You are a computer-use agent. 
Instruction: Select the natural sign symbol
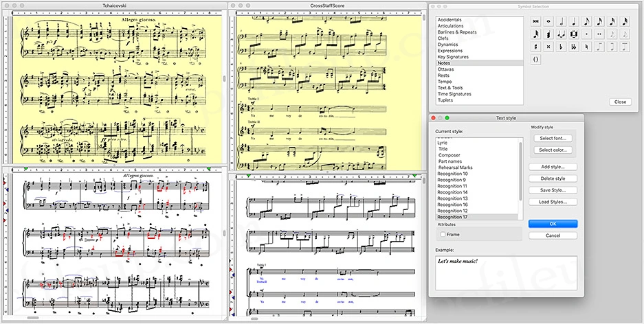click(586, 47)
